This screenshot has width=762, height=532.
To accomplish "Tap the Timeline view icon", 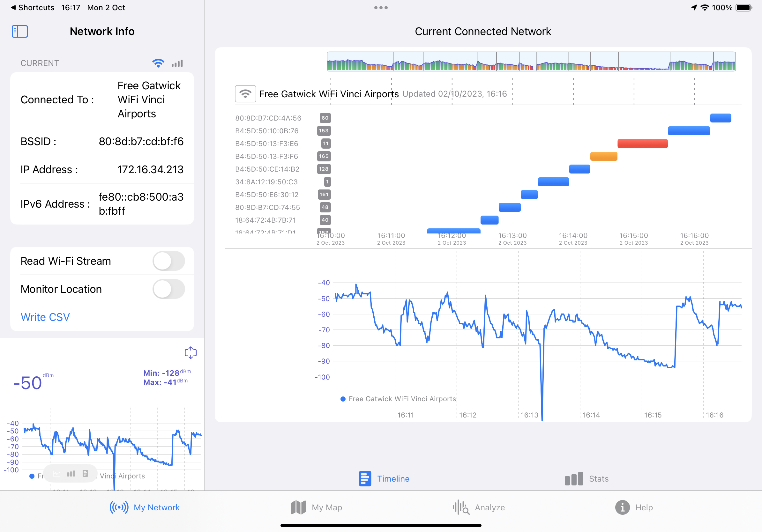I will [x=365, y=479].
